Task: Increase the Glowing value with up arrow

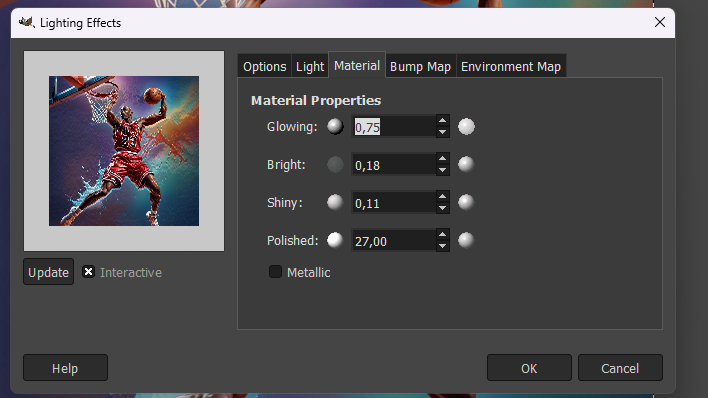Action: [442, 121]
